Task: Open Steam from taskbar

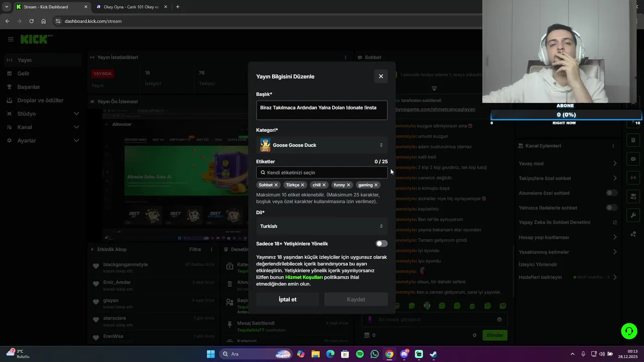Action: coord(433,354)
